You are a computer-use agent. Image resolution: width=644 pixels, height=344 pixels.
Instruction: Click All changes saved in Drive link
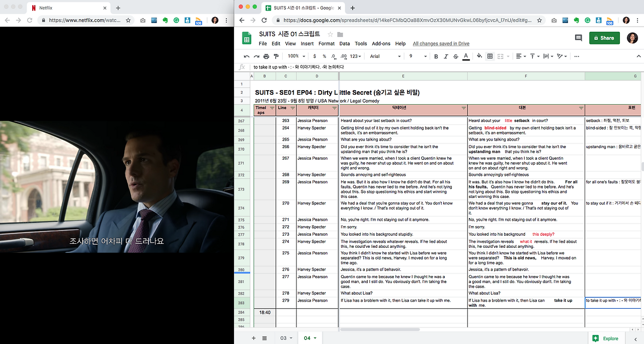pyautogui.click(x=441, y=44)
